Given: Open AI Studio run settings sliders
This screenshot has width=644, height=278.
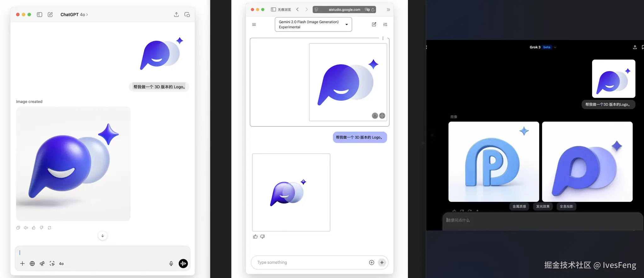Looking at the screenshot, I should [385, 24].
